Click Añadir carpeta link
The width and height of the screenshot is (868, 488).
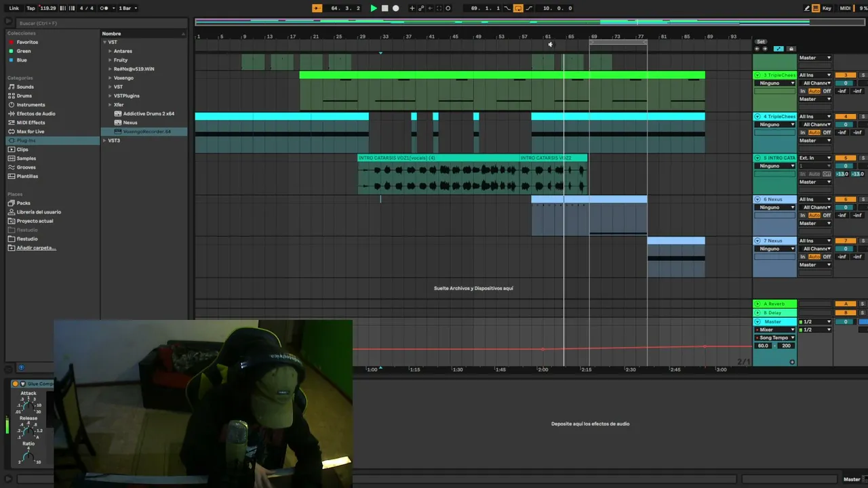[37, 247]
